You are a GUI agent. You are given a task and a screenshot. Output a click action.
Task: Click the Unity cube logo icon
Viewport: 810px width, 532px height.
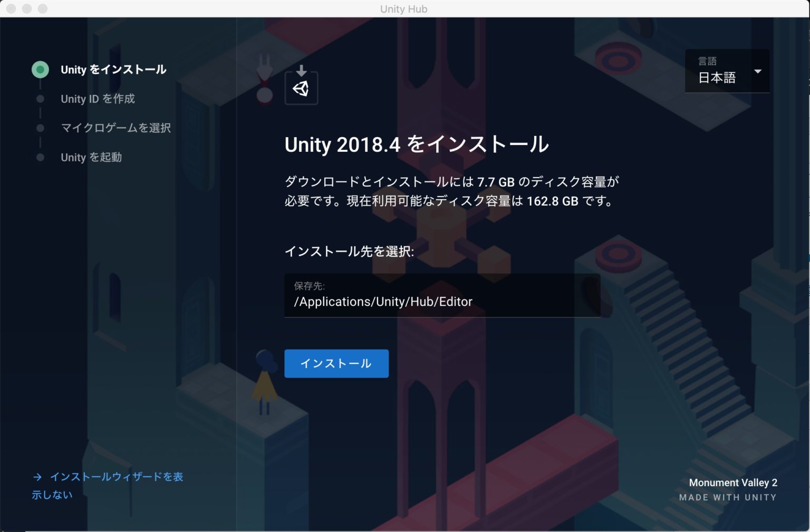(x=301, y=89)
